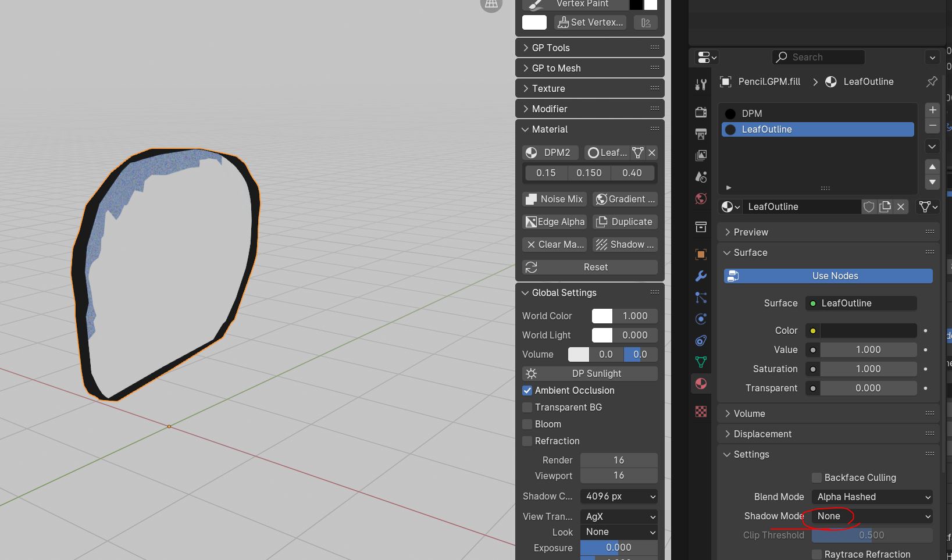The width and height of the screenshot is (952, 560).
Task: Enable the Refraction checkbox
Action: point(527,441)
